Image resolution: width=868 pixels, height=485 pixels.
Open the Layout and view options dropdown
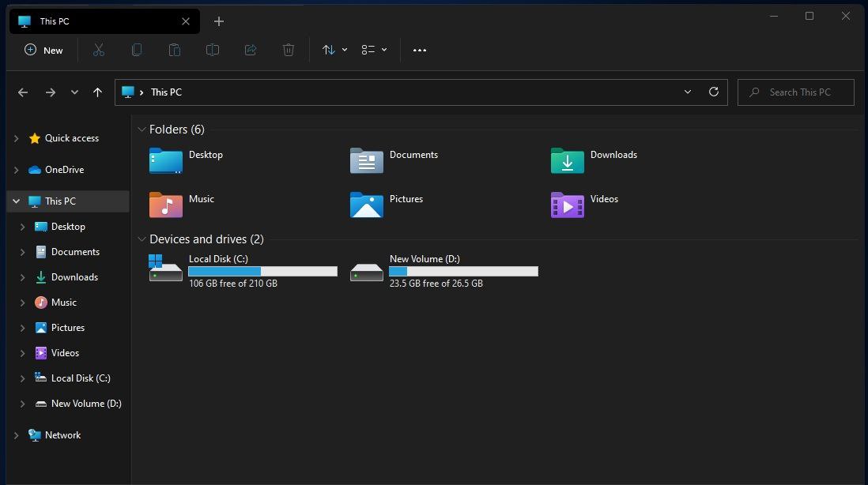pyautogui.click(x=374, y=50)
